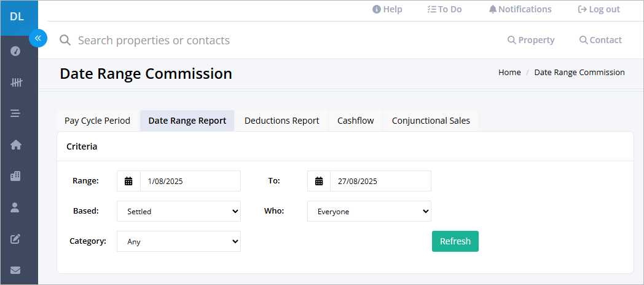Open the Category dropdown showing Any

[x=179, y=241]
